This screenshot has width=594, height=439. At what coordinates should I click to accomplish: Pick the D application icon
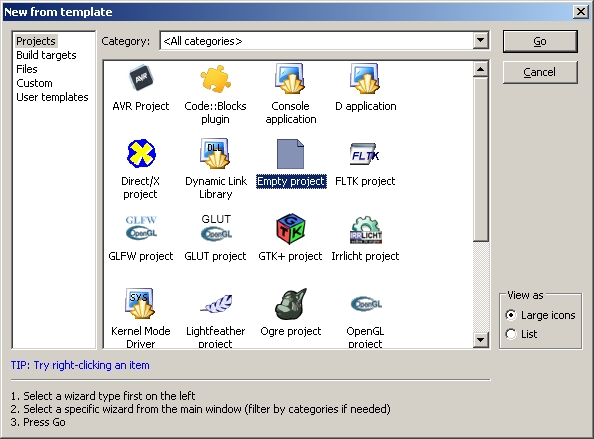(x=365, y=78)
